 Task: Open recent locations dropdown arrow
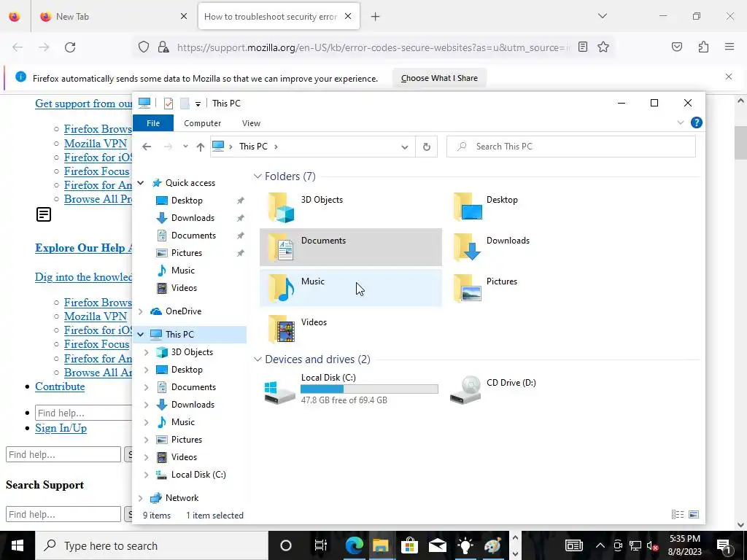(x=185, y=147)
